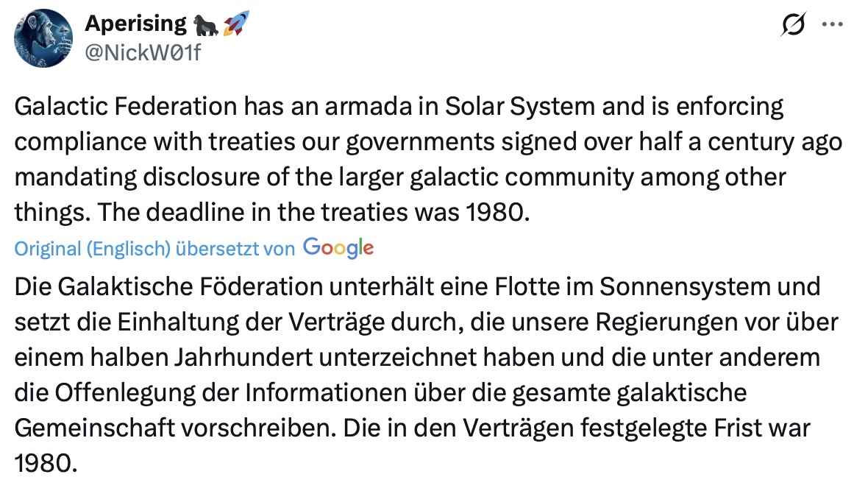Click the Google logo
The width and height of the screenshot is (868, 502).
coord(338,248)
